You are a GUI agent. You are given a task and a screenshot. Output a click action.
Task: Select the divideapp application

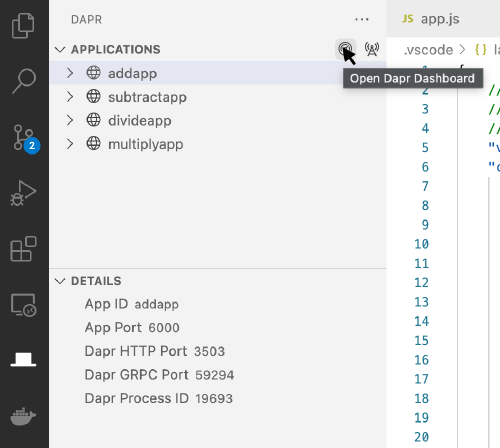tap(218, 120)
